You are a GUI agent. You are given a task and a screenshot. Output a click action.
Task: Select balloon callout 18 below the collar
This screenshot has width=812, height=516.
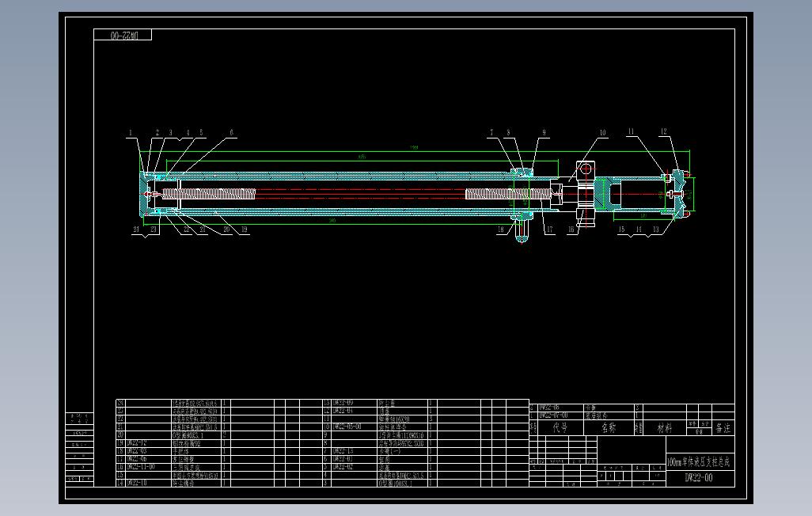(500, 229)
